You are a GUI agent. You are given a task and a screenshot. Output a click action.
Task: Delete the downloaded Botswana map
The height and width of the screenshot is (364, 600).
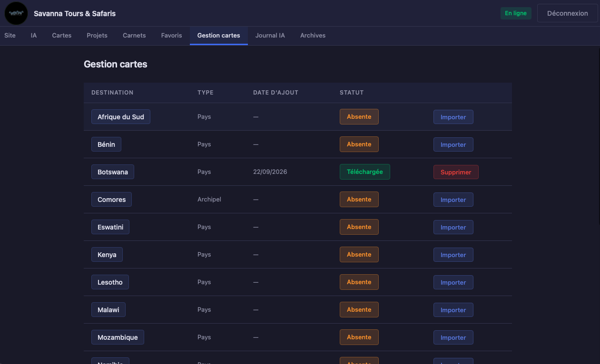pyautogui.click(x=456, y=172)
